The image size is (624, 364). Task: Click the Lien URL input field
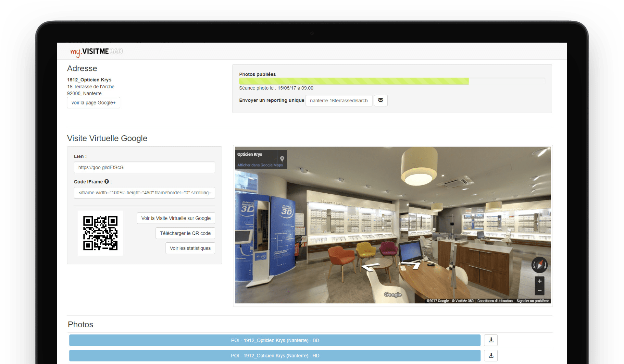[144, 167]
